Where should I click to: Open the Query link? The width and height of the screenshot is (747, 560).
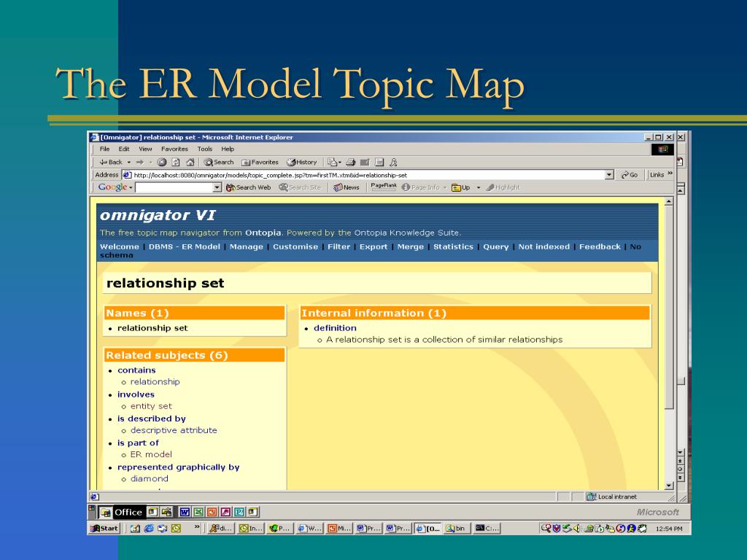pyautogui.click(x=496, y=246)
